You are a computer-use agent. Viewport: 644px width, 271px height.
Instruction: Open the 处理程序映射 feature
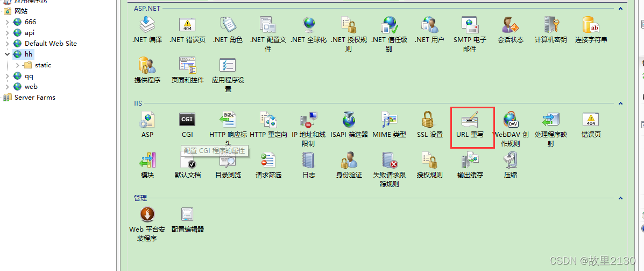coord(550,129)
